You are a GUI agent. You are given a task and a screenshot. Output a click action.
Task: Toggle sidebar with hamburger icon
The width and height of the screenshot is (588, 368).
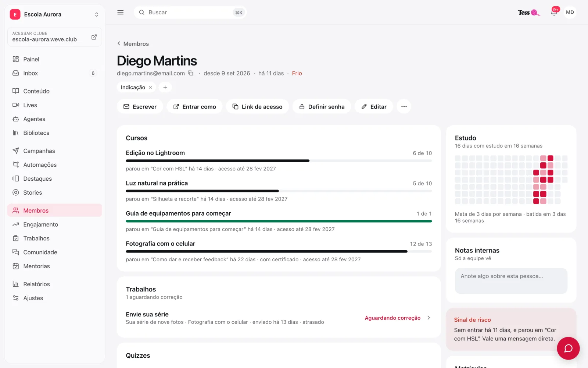[x=120, y=12]
